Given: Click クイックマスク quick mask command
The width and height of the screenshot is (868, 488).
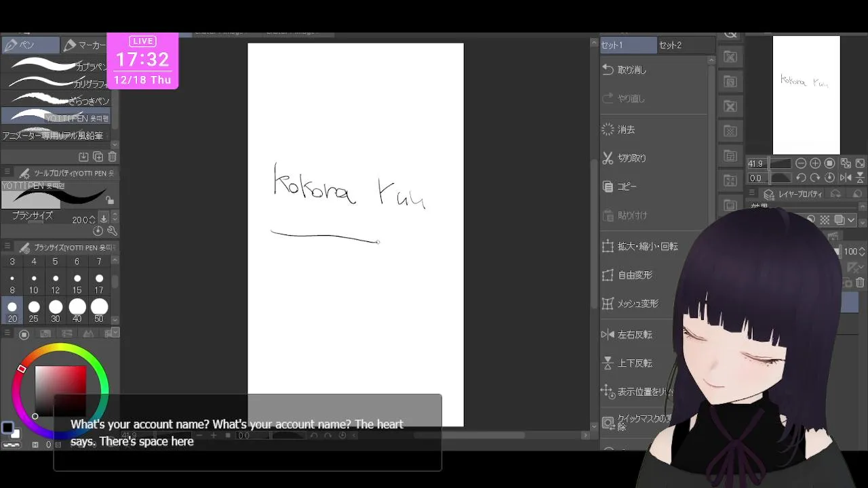Looking at the screenshot, I should pos(636,423).
